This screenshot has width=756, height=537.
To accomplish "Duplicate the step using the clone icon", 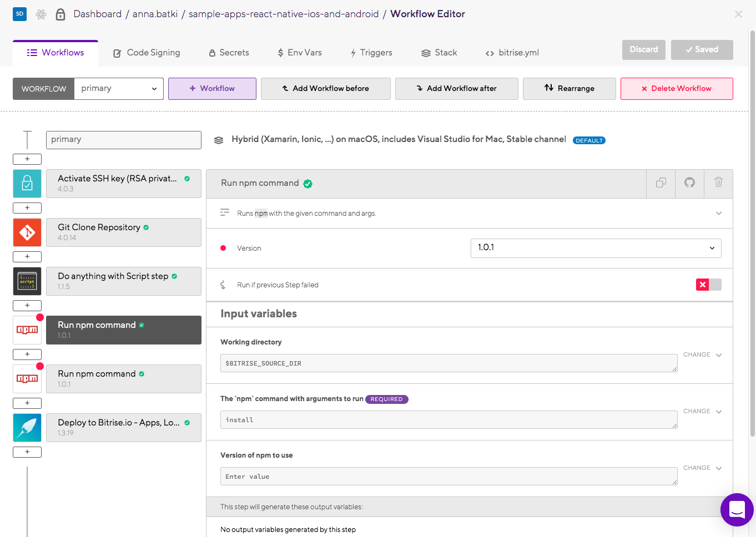I will [661, 183].
